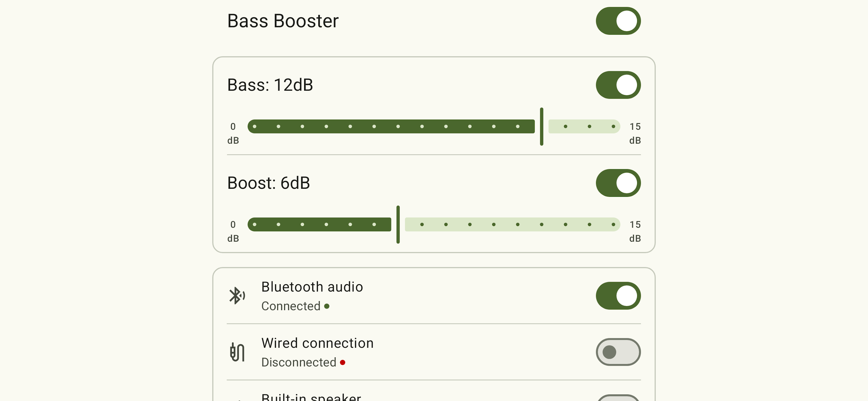
Task: Click the Connected status text
Action: point(291,306)
